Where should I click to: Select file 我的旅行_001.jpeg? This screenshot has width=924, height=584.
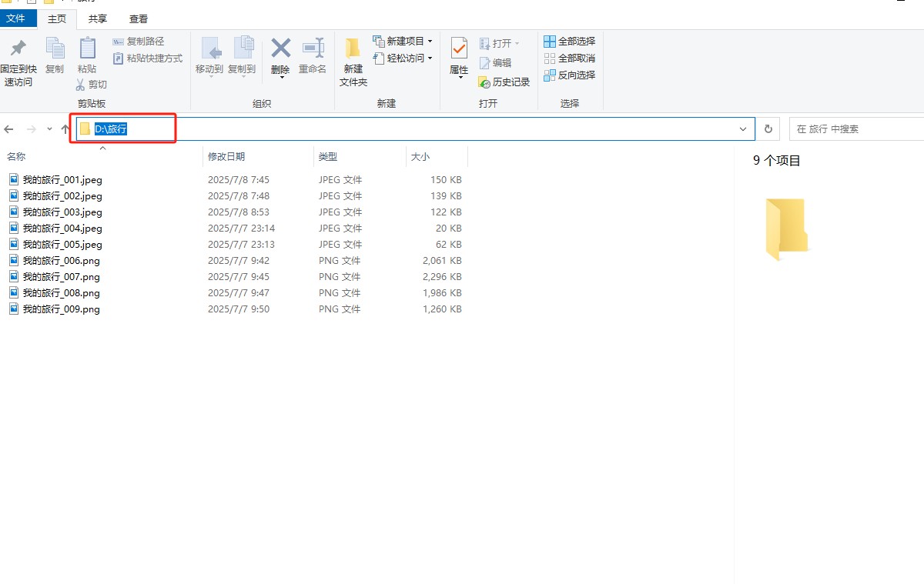click(x=62, y=180)
